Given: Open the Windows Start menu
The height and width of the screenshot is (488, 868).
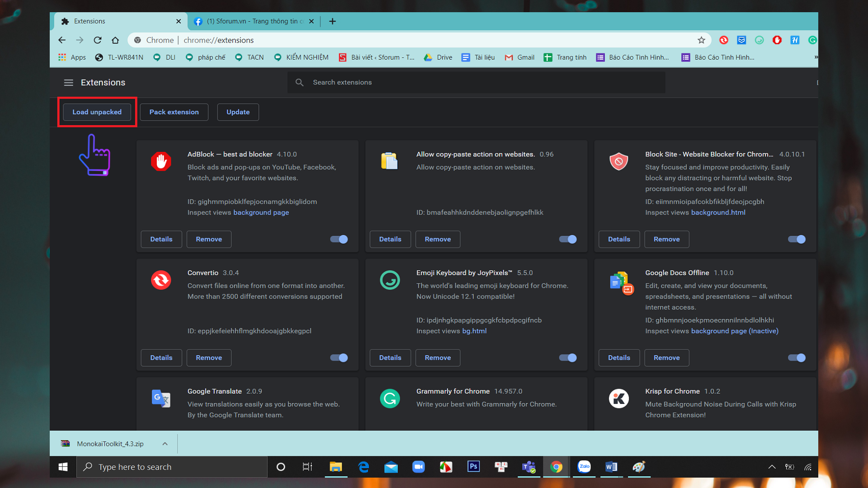Looking at the screenshot, I should [63, 467].
